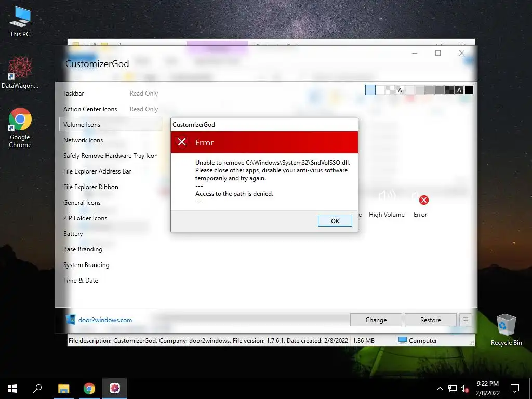Click the Computer entry in status bar
Screen dimensions: 532x399
[418, 340]
